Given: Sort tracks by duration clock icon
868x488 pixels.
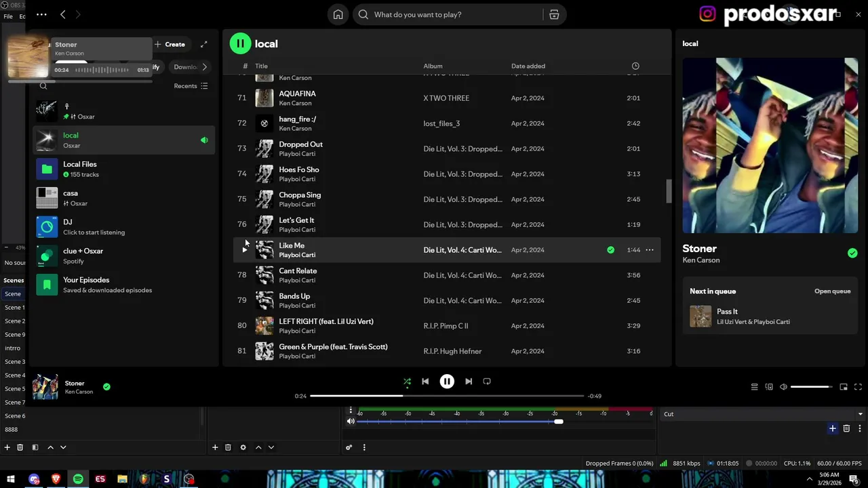Looking at the screenshot, I should (x=635, y=66).
